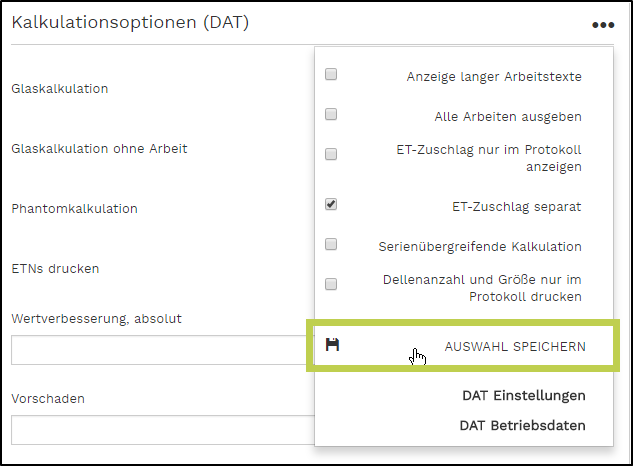Image resolution: width=633 pixels, height=466 pixels.
Task: Open DAT Einstellungen
Action: pyautogui.click(x=523, y=395)
